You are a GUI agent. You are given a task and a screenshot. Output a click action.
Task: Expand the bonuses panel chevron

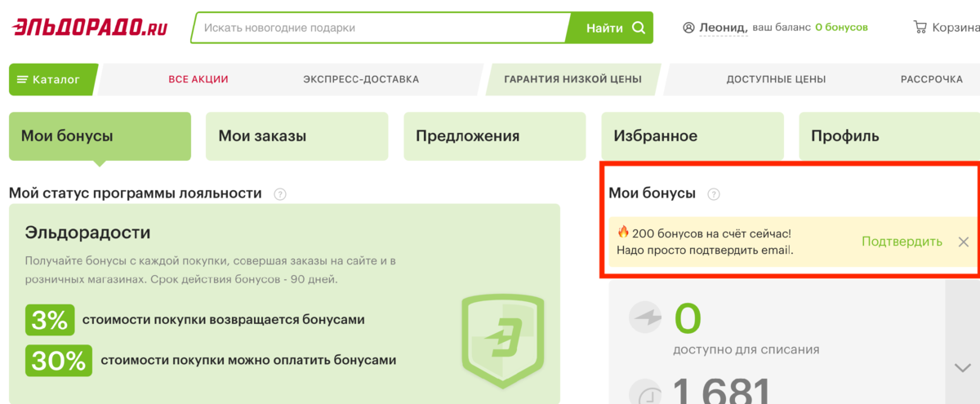[963, 368]
